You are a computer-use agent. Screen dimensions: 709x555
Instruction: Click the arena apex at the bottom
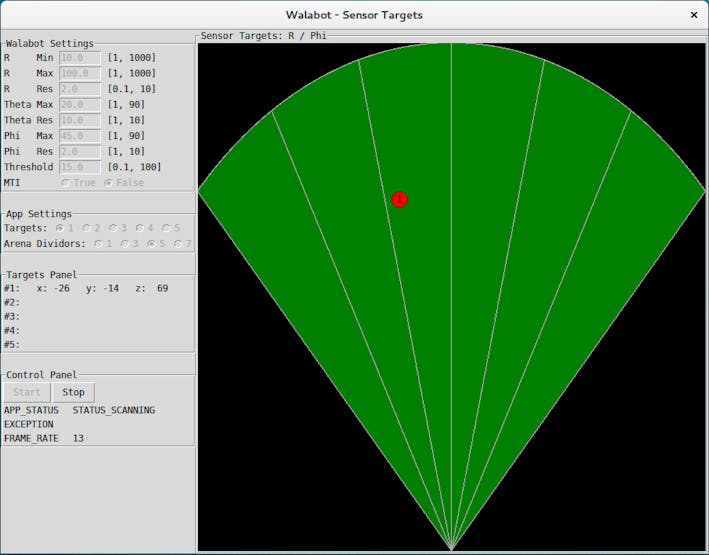451,548
